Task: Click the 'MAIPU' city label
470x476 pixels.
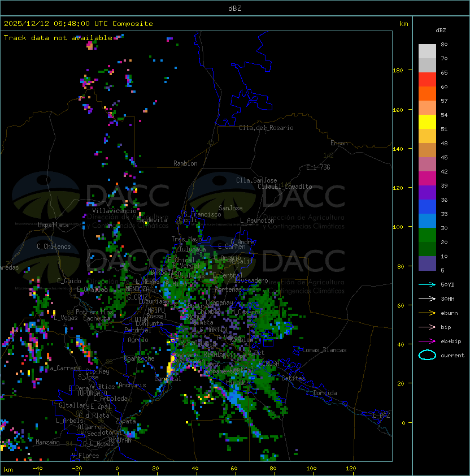Action: click(156, 310)
